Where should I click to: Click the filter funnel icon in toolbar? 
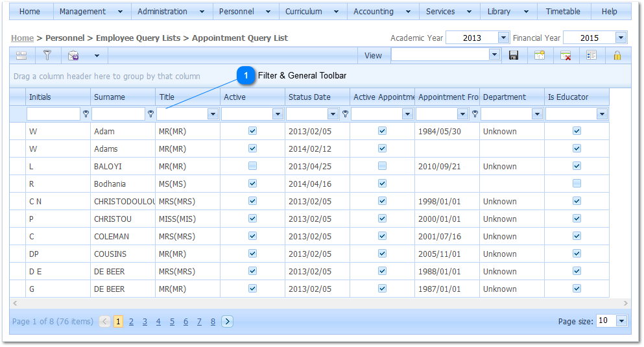(x=47, y=56)
